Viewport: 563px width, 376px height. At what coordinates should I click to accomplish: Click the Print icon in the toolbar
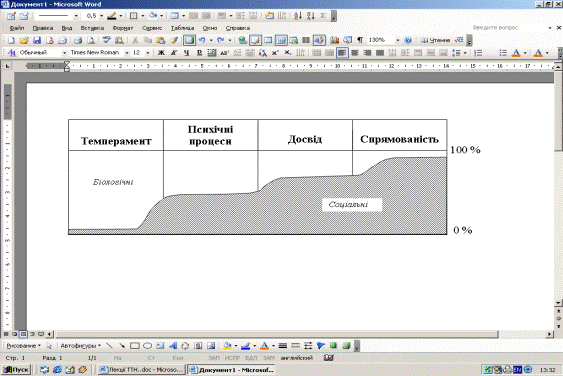pos(78,40)
